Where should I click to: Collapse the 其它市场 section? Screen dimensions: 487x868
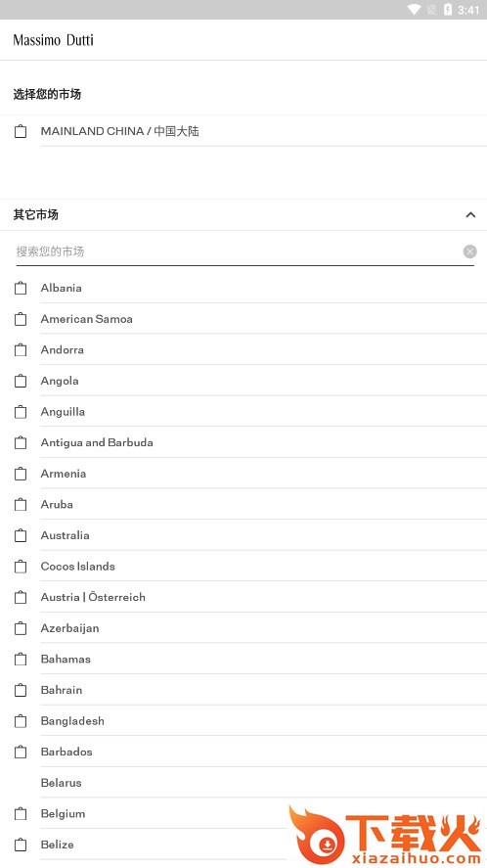click(470, 214)
